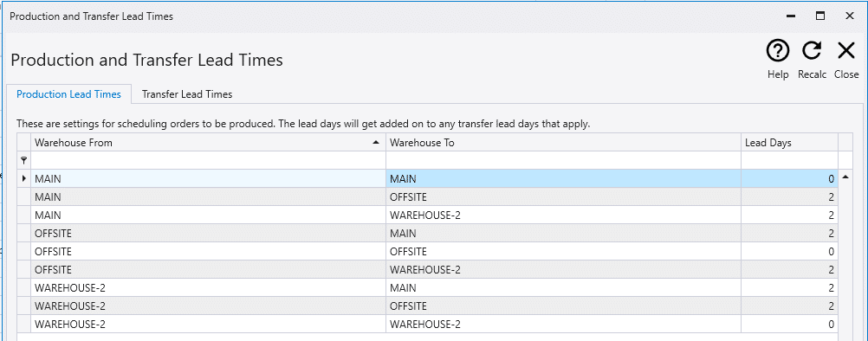Select Warehouse From in first MAIN row

click(208, 179)
